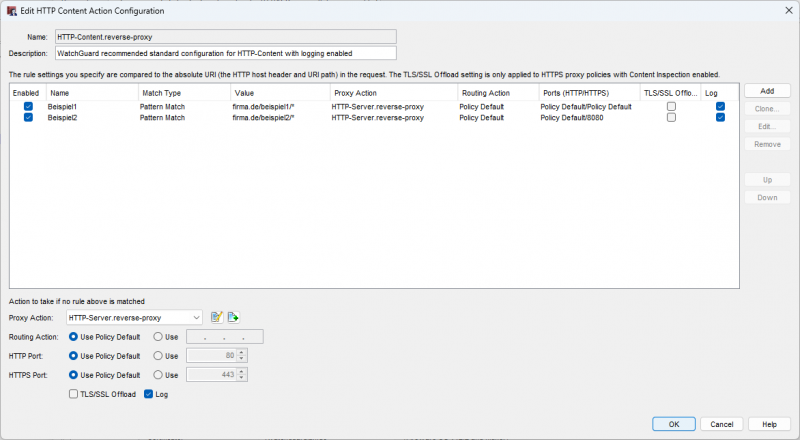Click Policy Default/Policy Default ports cell
Image resolution: width=800 pixels, height=440 pixels.
pos(586,107)
